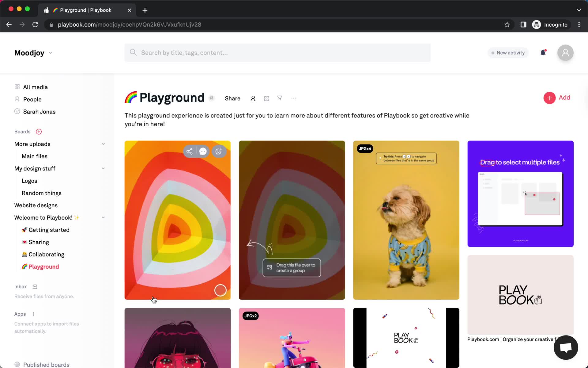Select the Playground board in sidebar

(x=43, y=266)
